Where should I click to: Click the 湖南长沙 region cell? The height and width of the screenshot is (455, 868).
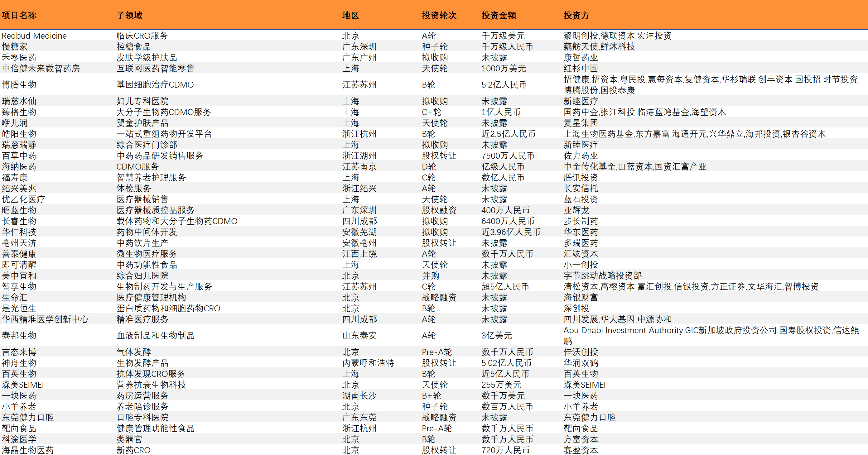coord(359,396)
